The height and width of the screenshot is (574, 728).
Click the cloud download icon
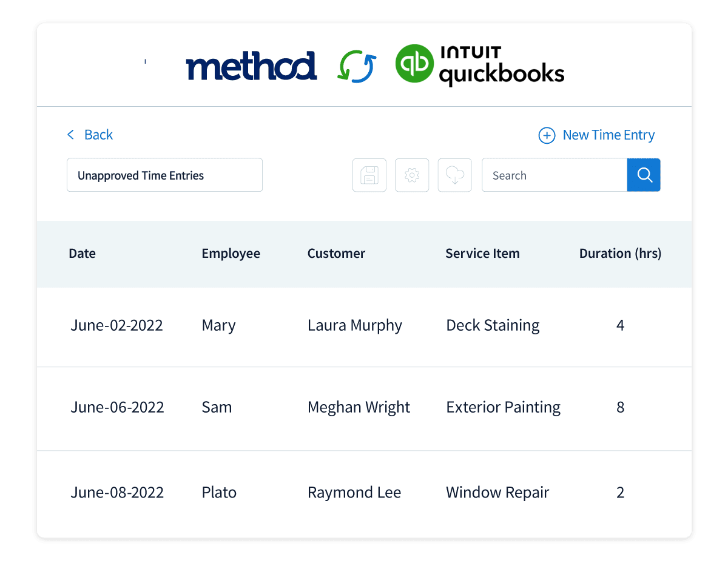coord(455,175)
